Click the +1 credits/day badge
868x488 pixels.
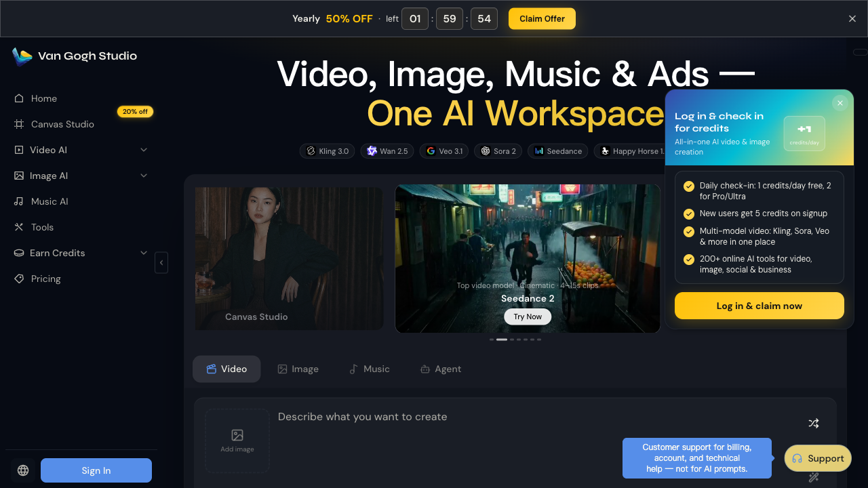[804, 134]
